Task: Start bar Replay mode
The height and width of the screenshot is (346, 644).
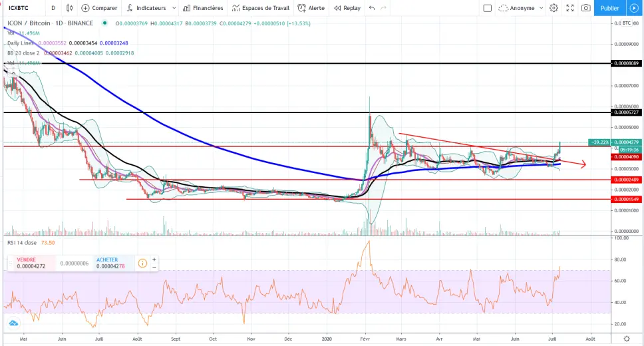Action: (347, 8)
